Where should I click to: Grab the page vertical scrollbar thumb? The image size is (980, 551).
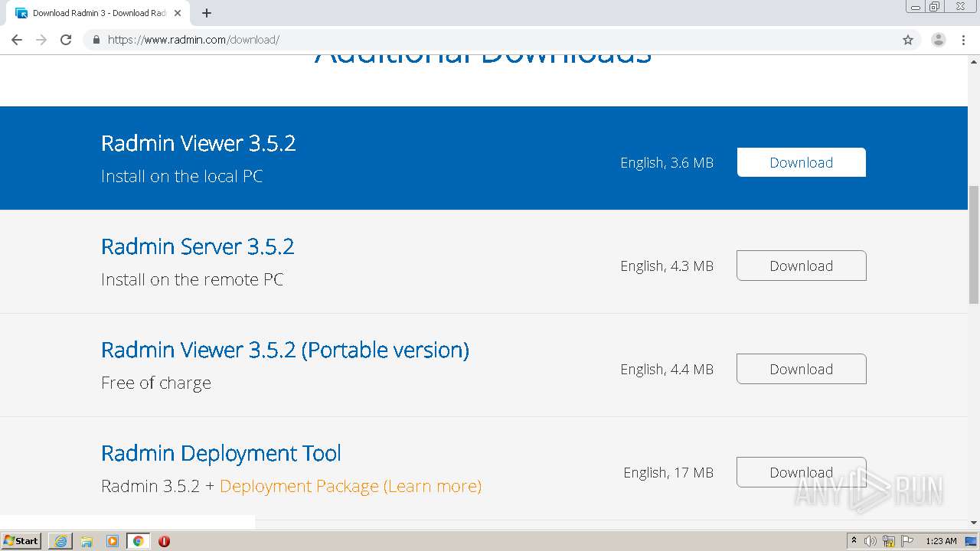click(x=974, y=244)
